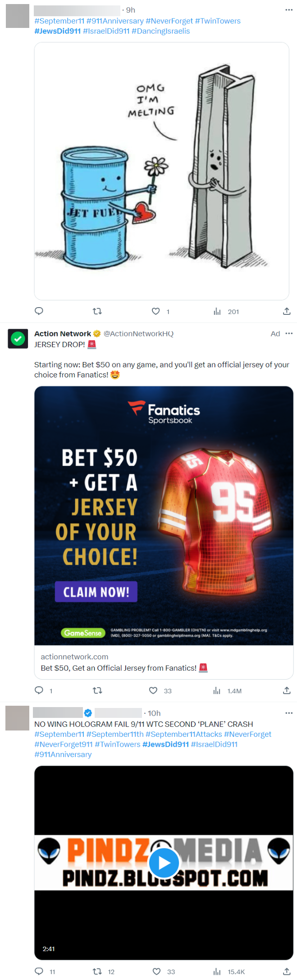297x980 pixels.
Task: Reply to the jet fuel cartoon post
Action: (x=39, y=311)
